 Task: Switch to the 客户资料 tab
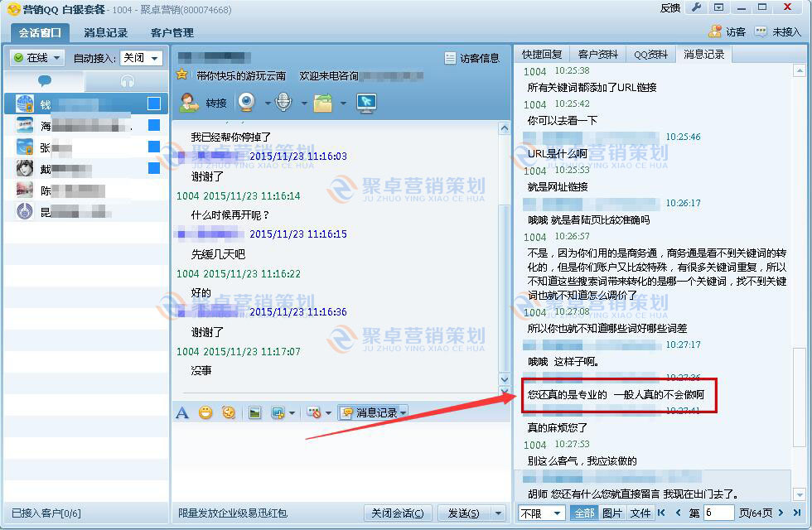coord(597,55)
